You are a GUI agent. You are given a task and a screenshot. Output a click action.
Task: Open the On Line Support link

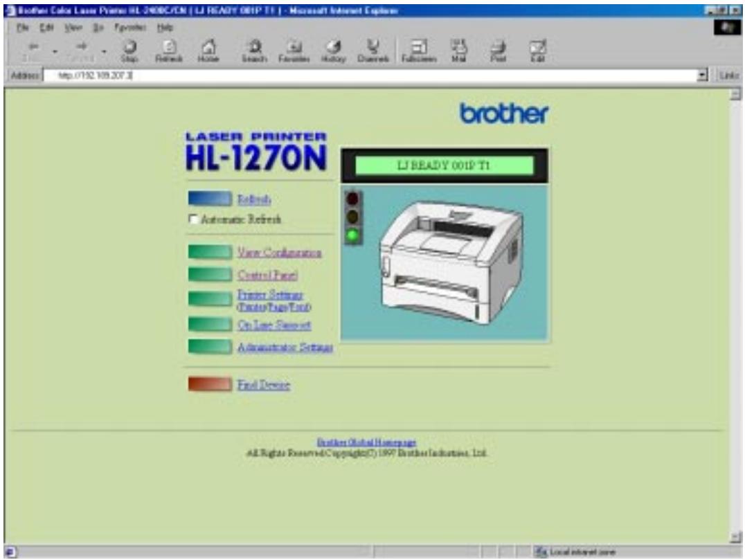pos(274,325)
